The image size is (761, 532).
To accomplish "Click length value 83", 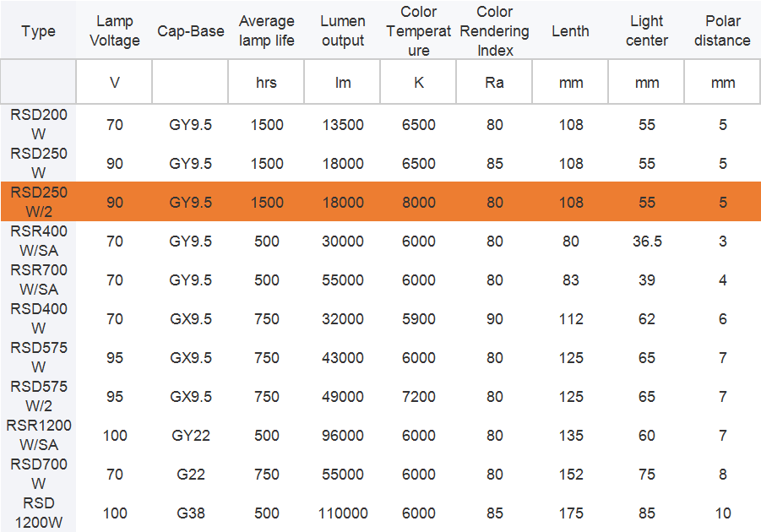I will tap(571, 280).
